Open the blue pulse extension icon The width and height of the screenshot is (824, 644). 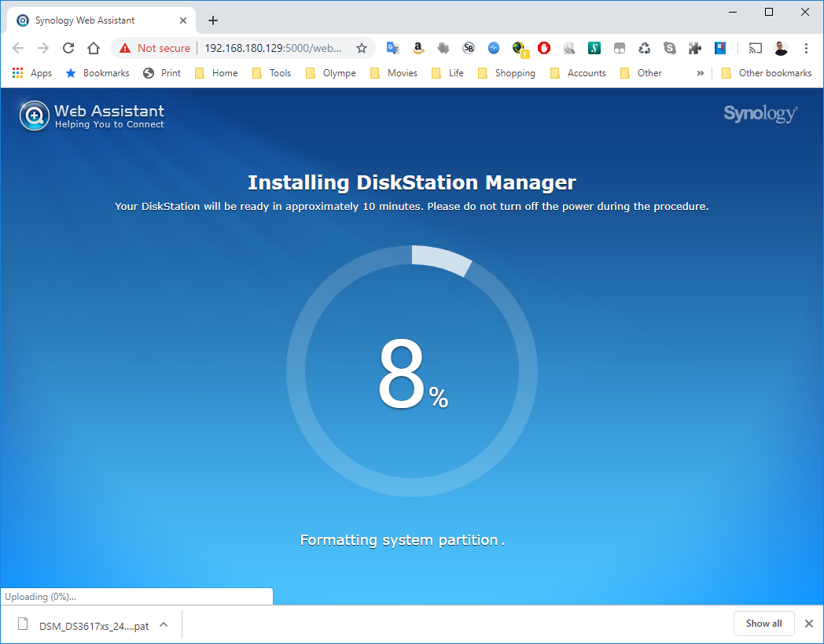point(494,49)
